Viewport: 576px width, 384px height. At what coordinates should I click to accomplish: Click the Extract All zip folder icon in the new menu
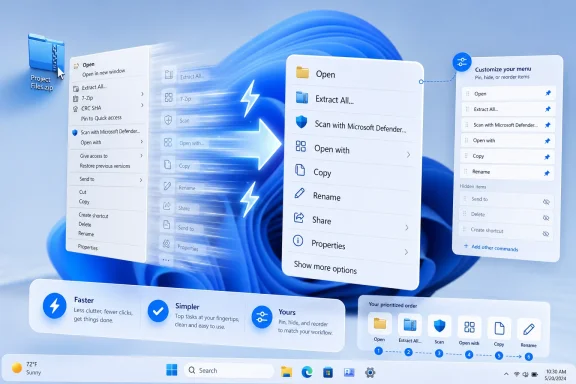[302, 97]
